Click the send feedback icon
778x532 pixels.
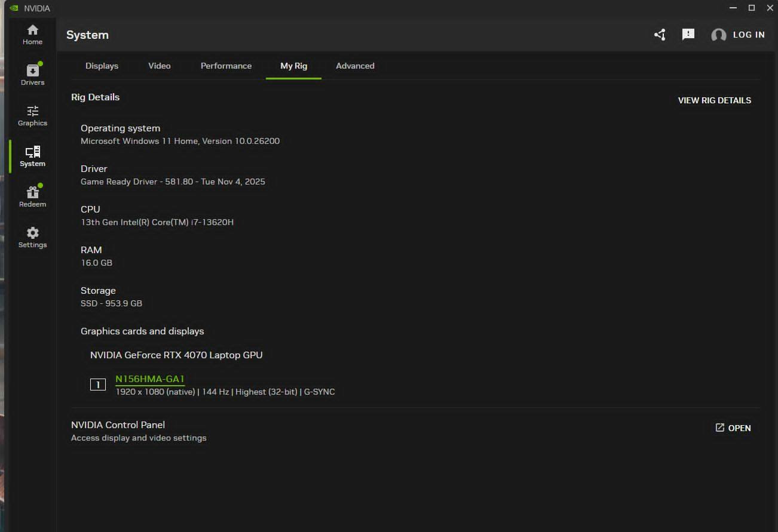(688, 35)
